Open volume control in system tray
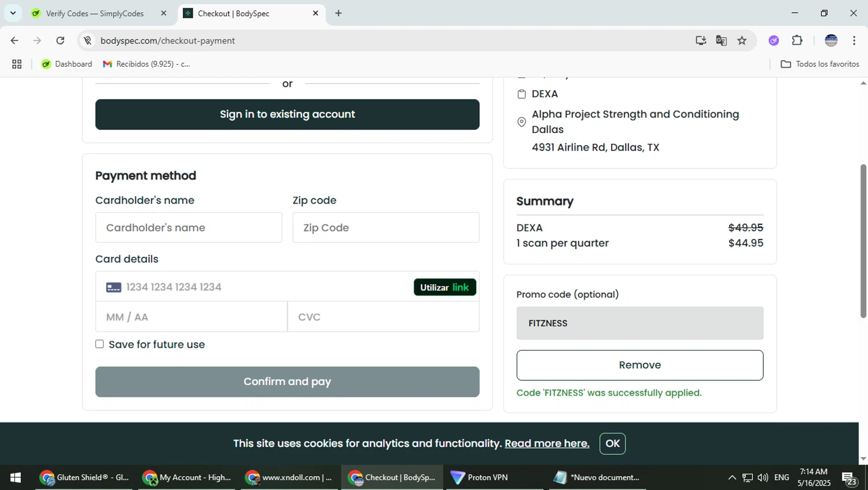This screenshot has width=868, height=490. click(763, 477)
